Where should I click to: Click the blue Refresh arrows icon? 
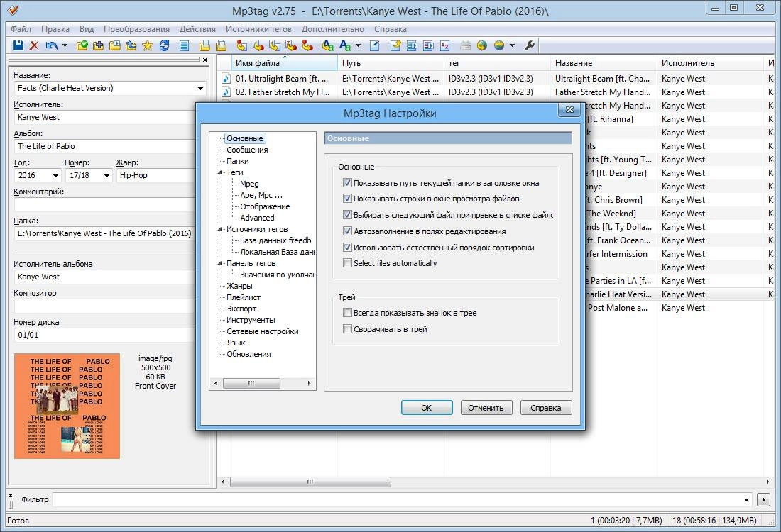(x=164, y=46)
